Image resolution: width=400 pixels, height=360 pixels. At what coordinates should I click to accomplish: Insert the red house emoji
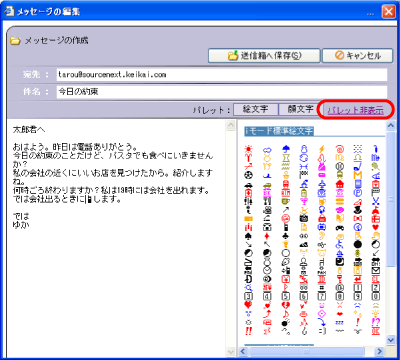pyautogui.click(x=340, y=184)
